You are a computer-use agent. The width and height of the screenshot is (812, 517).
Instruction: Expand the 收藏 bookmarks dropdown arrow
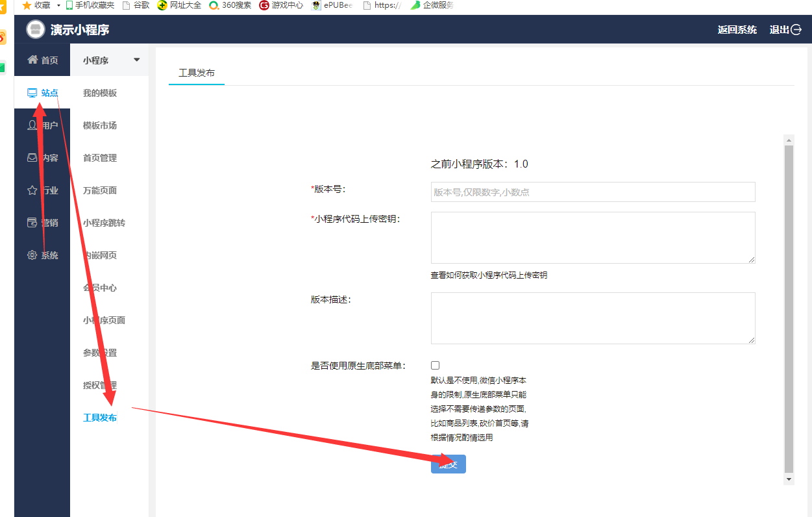pyautogui.click(x=58, y=5)
